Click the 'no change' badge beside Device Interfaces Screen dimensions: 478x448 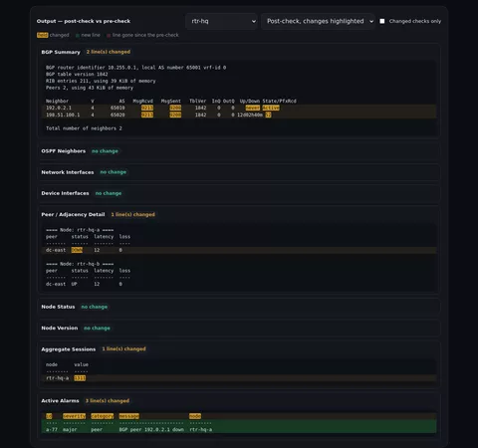tap(109, 193)
